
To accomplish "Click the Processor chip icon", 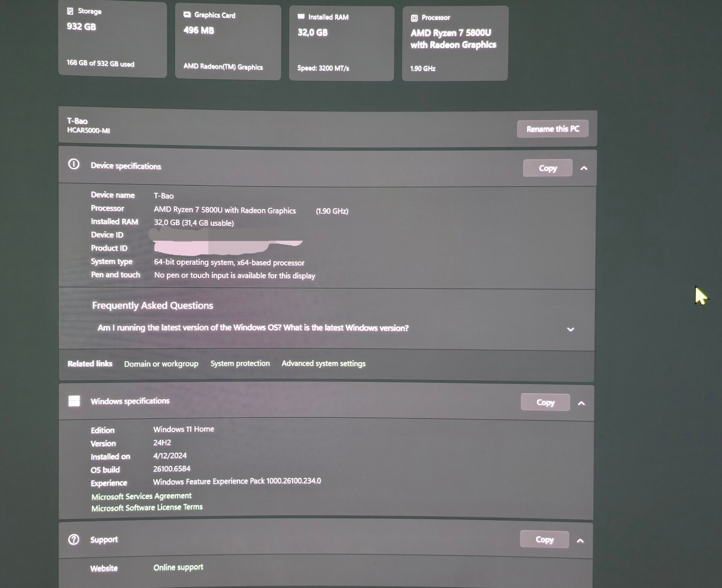I will tap(414, 18).
